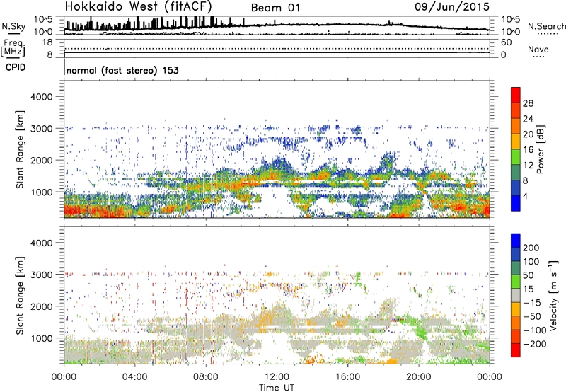The width and height of the screenshot is (566, 392).
Task: Click the "16:00" time tick label
Action: coord(347,377)
